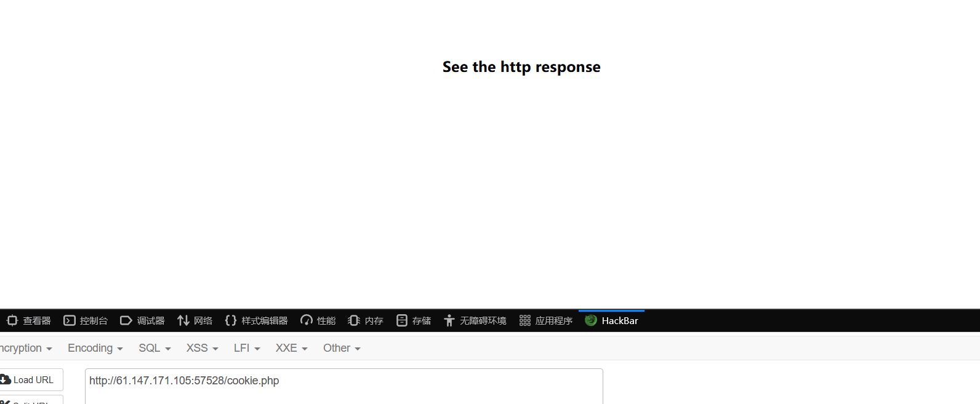Click the URL field containing cookie.php

344,386
